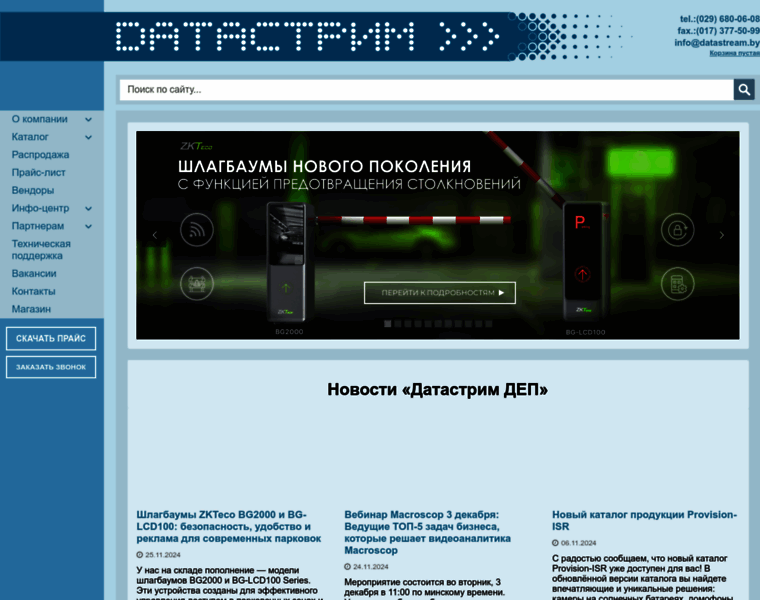760x600 pixels.
Task: Open the Распродажа menu item
Action: point(40,155)
